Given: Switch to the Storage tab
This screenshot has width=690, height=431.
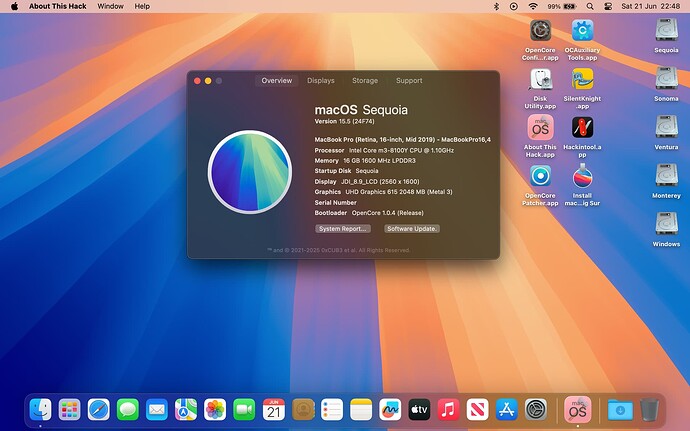Looking at the screenshot, I should tap(365, 81).
